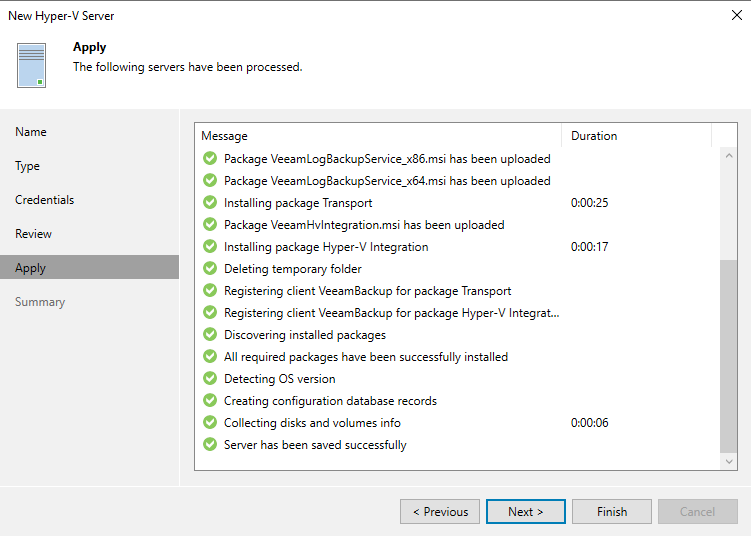
Task: Sort the log by the Message column header
Action: tap(378, 136)
